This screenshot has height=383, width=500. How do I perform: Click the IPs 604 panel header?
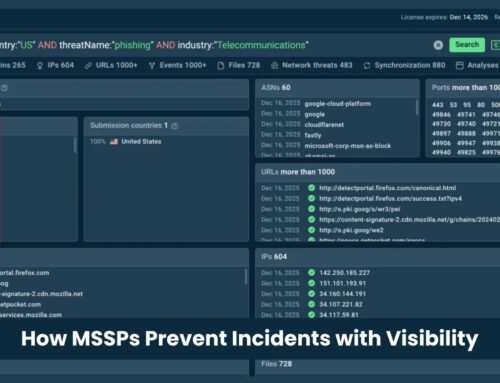[378, 257]
